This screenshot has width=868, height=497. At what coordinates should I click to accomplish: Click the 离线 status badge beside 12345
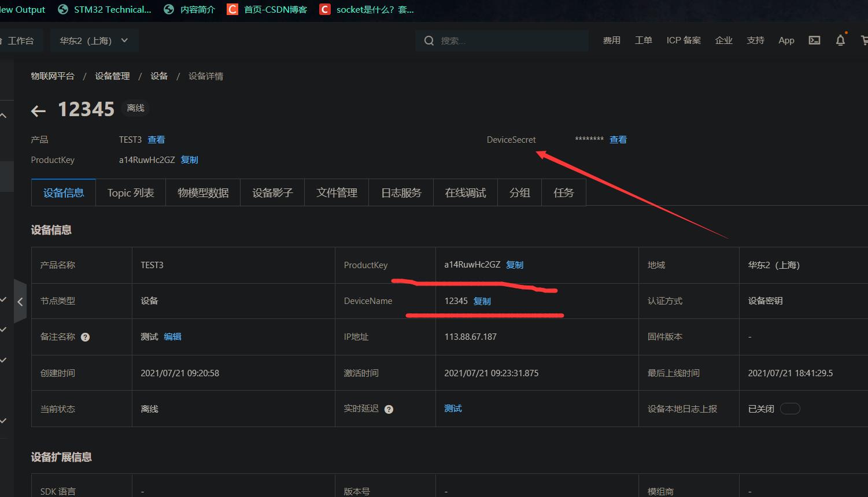click(136, 108)
